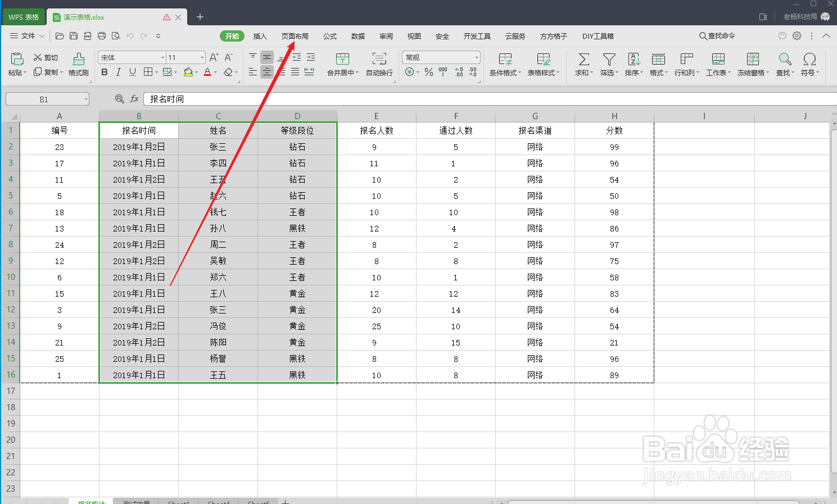Click the Format (格式) button
The image size is (837, 504).
pyautogui.click(x=658, y=64)
